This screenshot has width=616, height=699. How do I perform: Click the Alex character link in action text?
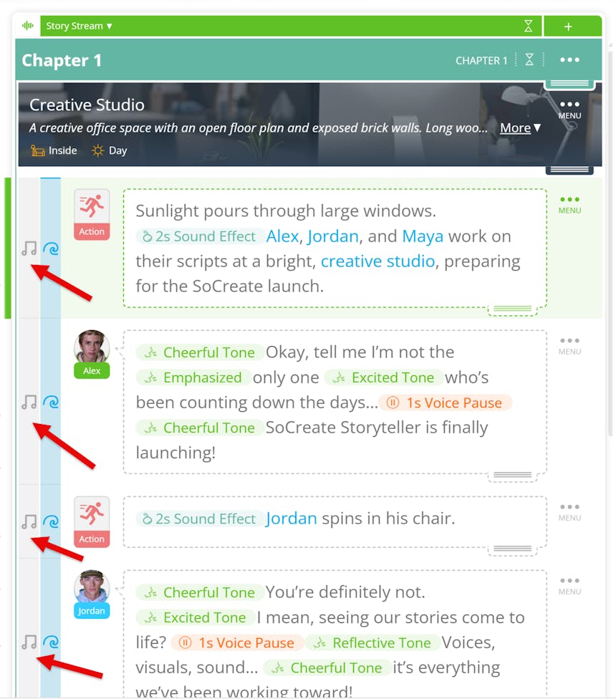point(282,236)
